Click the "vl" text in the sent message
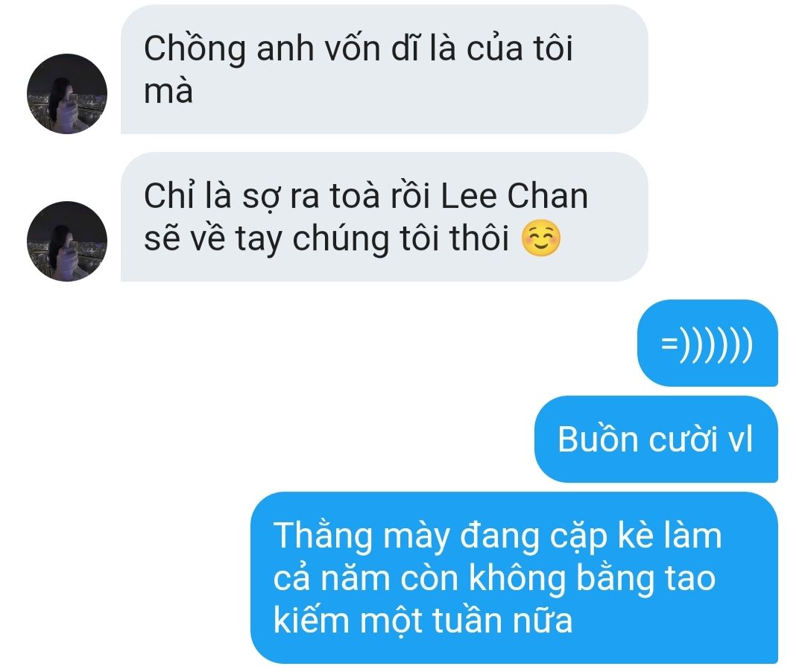The image size is (805, 672). 740,440
